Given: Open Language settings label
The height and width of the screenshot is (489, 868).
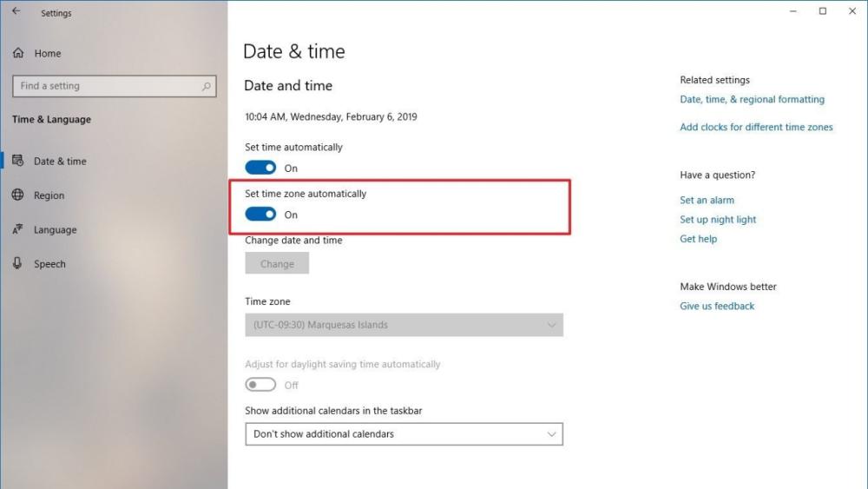Looking at the screenshot, I should coord(56,230).
